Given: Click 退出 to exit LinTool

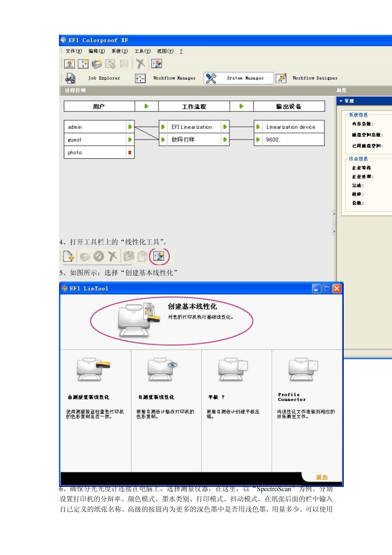Looking at the screenshot, I should (x=322, y=477).
